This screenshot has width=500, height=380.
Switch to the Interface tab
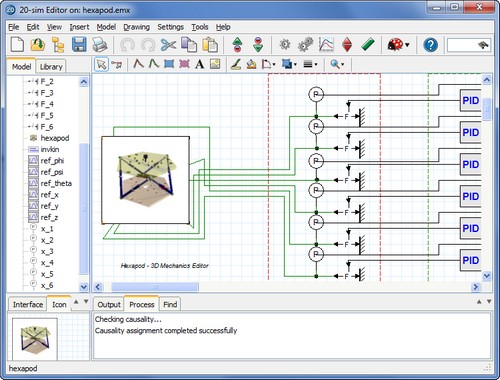click(x=28, y=304)
